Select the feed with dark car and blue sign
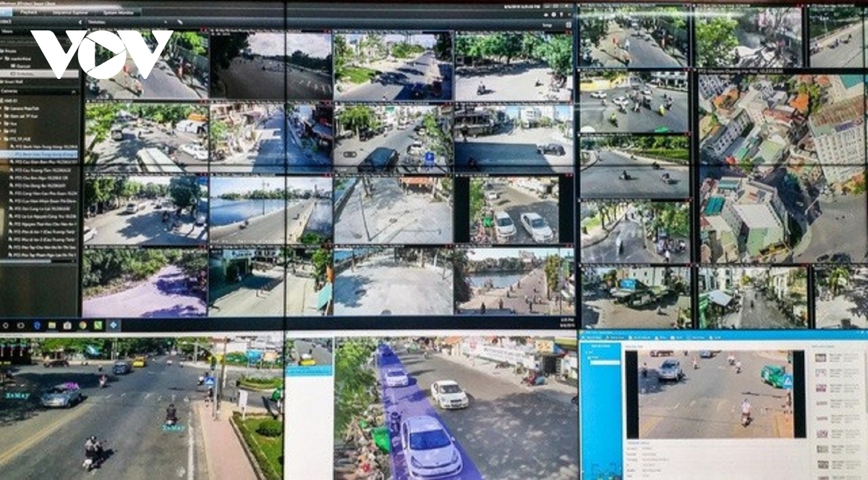 393,139
